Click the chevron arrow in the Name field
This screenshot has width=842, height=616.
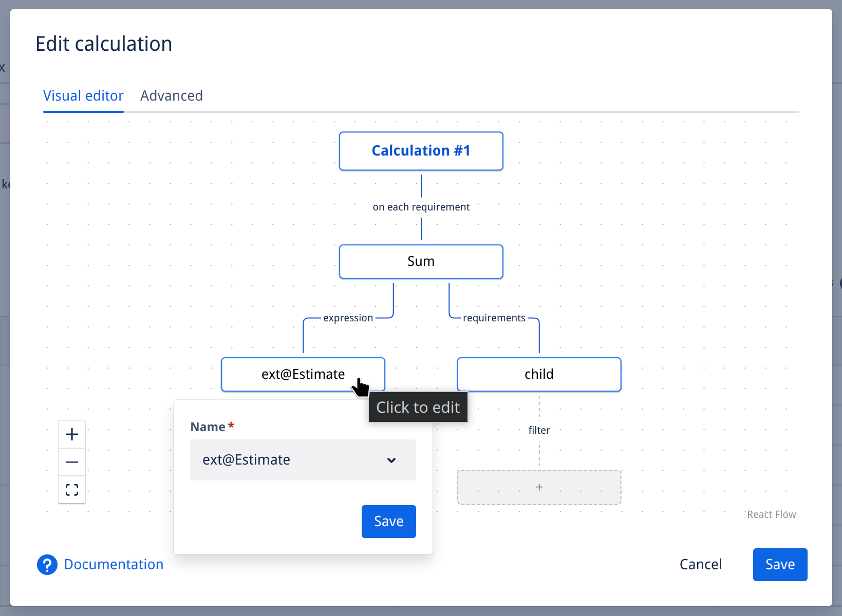coord(391,460)
